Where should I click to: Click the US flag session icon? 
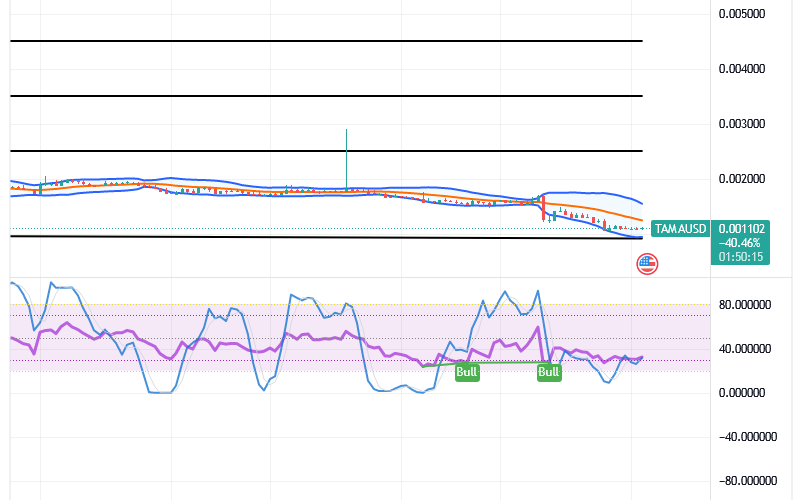647,264
